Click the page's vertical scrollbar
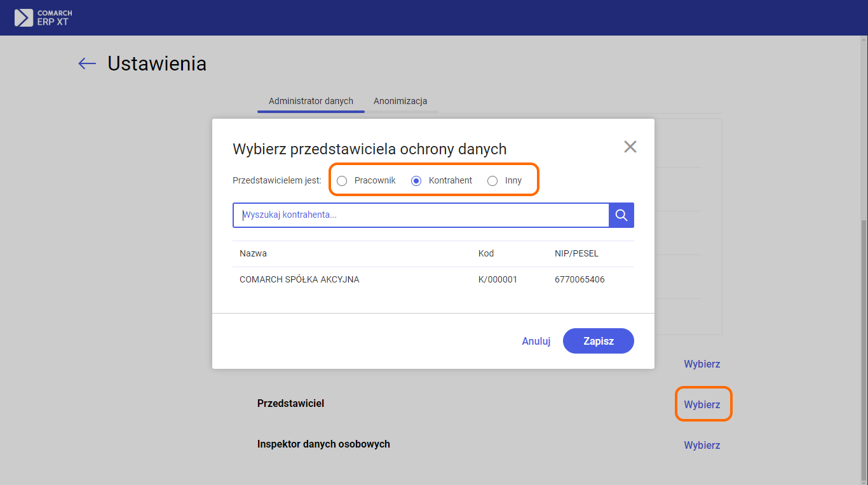Viewport: 868px width, 485px height. (x=864, y=349)
